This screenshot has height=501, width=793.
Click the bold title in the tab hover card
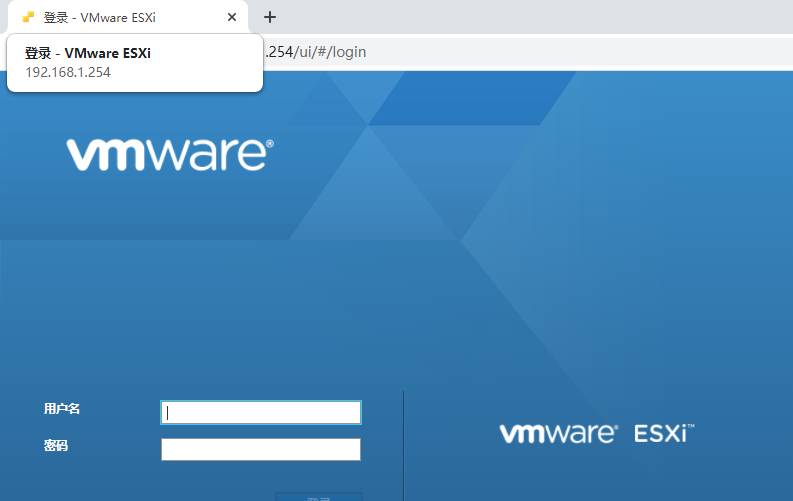pyautogui.click(x=88, y=54)
